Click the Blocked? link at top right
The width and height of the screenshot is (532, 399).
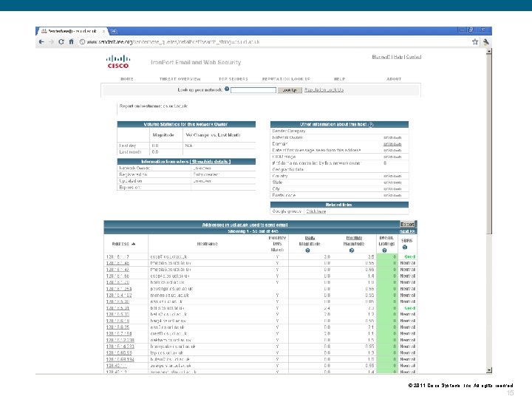(x=381, y=57)
